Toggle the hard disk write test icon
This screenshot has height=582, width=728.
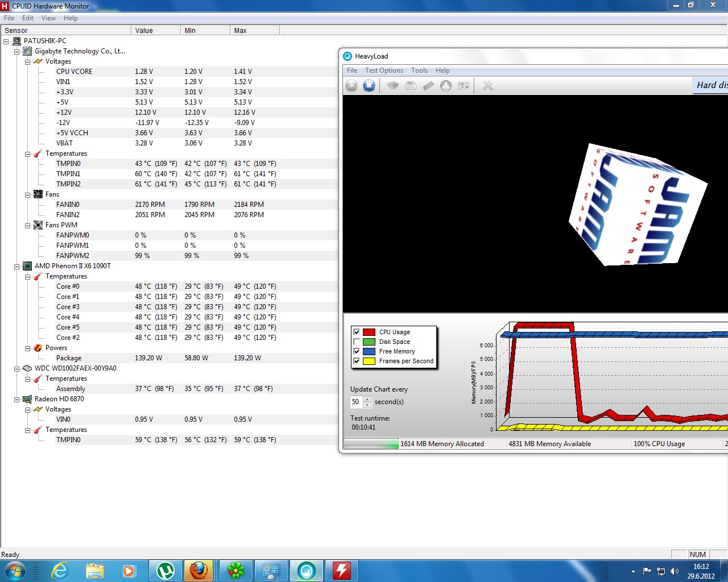pos(411,86)
